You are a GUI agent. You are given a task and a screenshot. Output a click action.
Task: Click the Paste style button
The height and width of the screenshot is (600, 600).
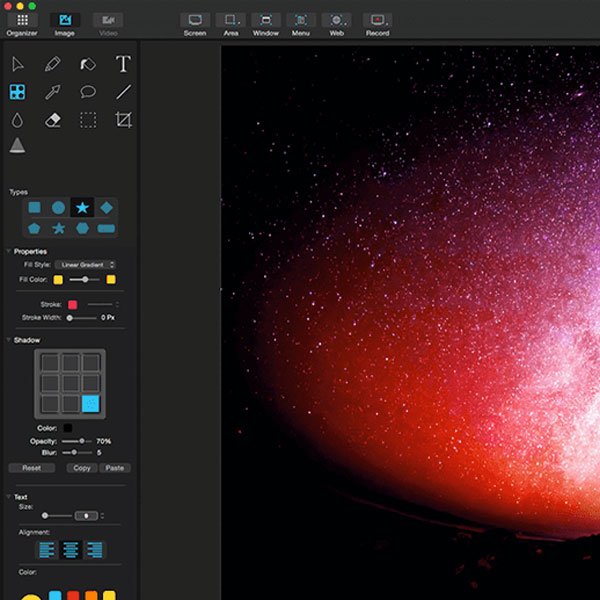pos(114,468)
